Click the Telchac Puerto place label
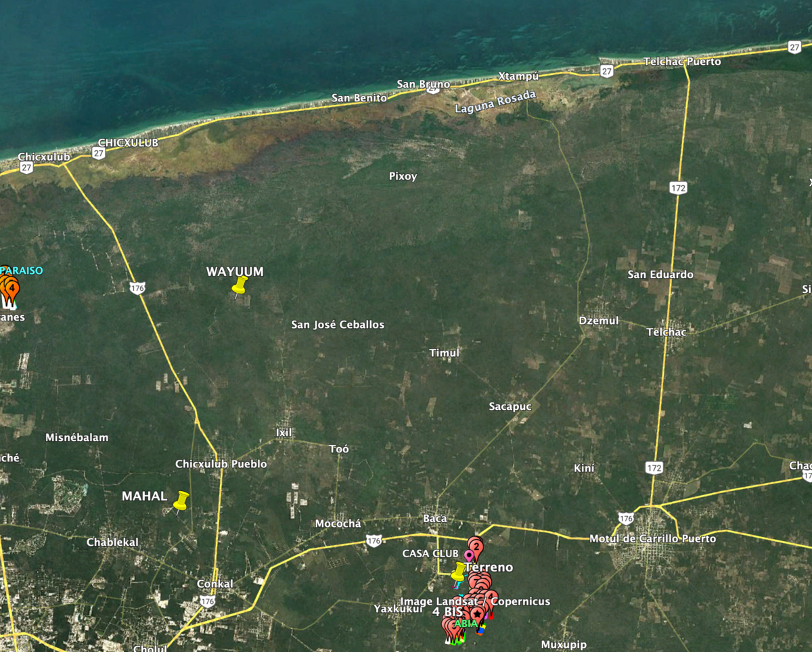 pos(681,62)
